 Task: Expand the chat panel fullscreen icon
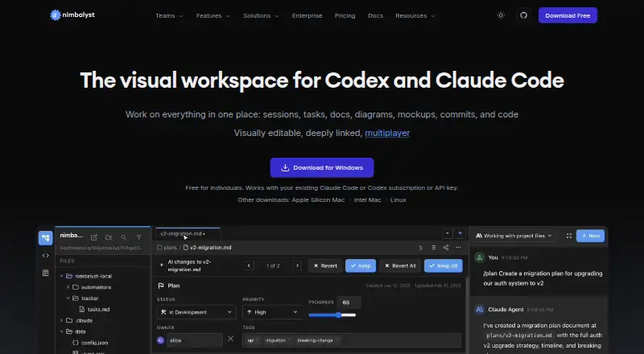click(569, 236)
